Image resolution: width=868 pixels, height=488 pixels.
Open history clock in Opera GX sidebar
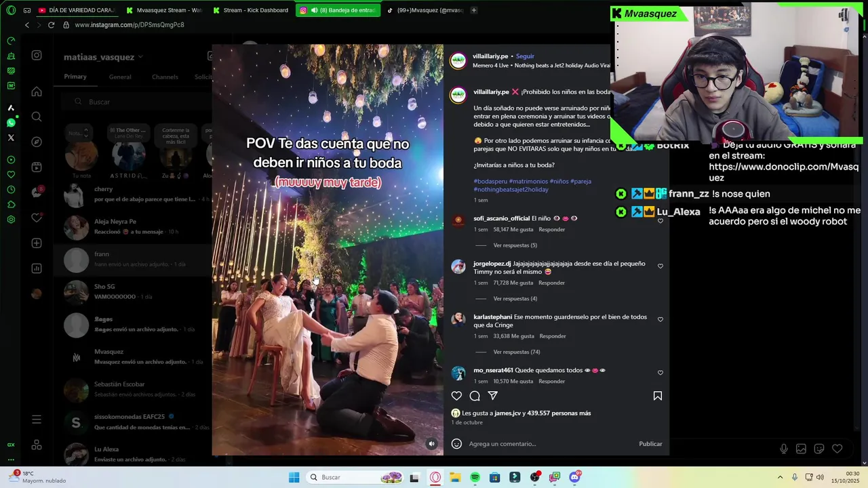pyautogui.click(x=11, y=190)
